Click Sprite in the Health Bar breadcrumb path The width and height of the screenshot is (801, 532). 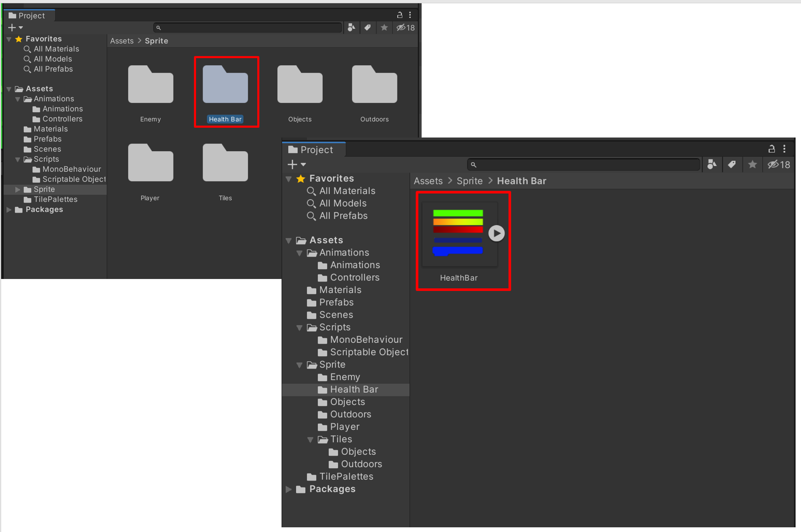[x=469, y=181]
